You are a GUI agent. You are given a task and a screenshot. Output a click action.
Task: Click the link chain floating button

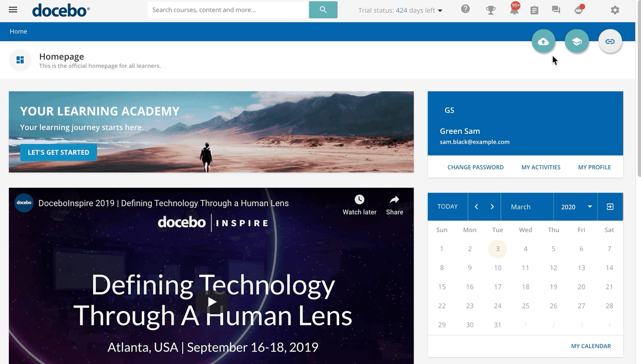610,42
